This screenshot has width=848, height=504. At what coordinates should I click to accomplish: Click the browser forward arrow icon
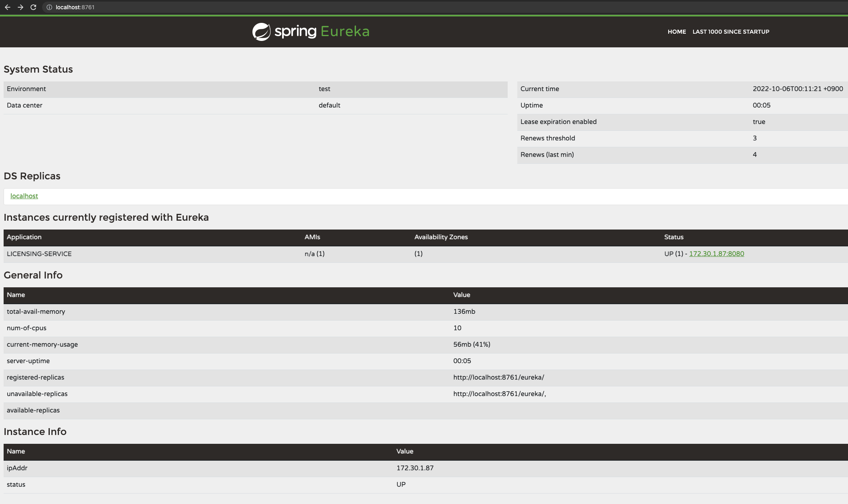(x=20, y=7)
